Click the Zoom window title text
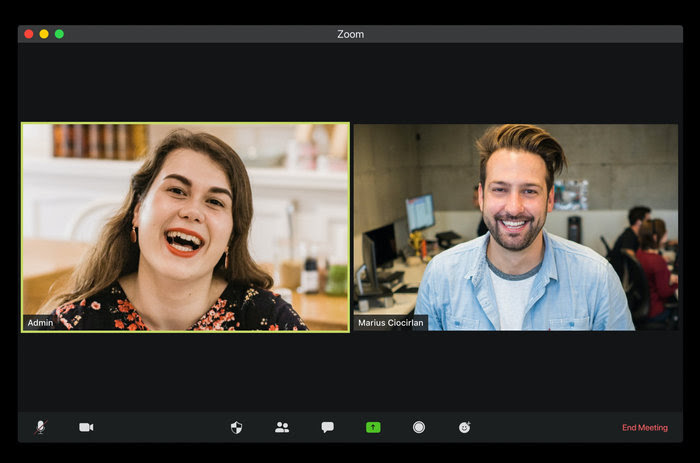The image size is (700, 463). [350, 34]
